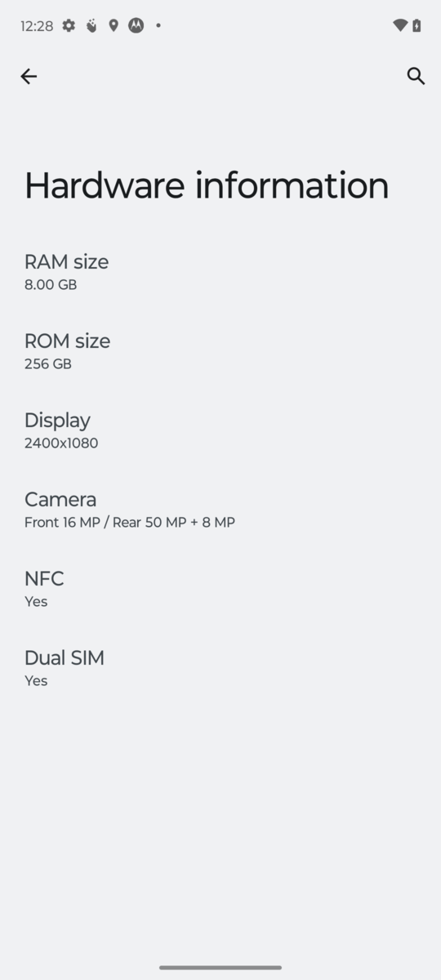Tap the notification dot in status bar
Viewport: 441px width, 980px height.
pyautogui.click(x=158, y=25)
